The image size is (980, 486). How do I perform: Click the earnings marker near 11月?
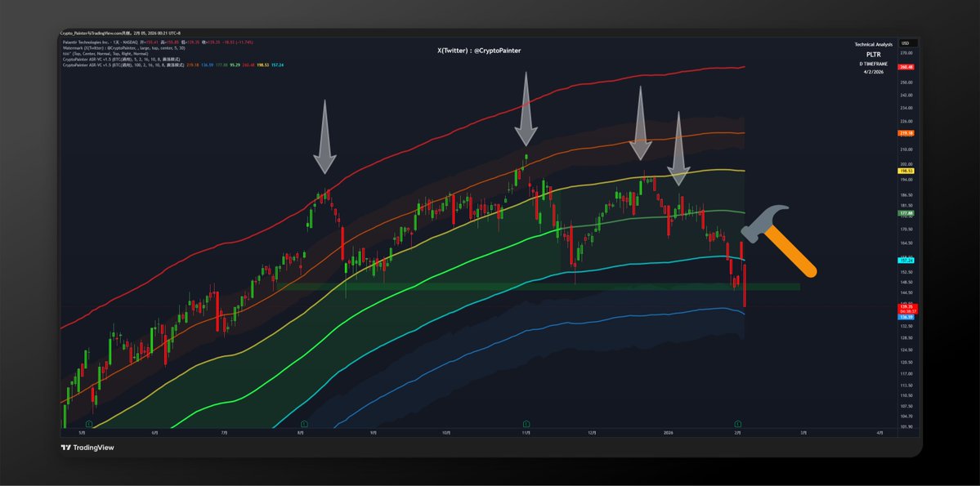(527, 424)
